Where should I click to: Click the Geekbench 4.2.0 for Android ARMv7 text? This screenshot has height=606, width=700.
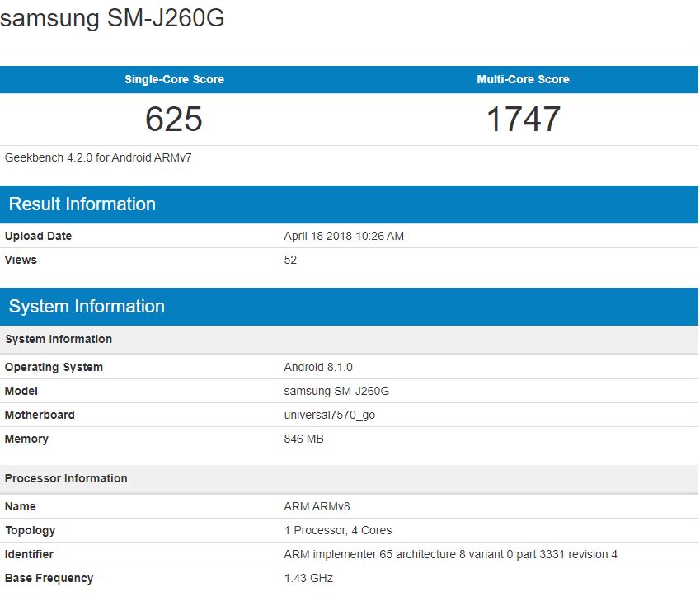[98, 157]
